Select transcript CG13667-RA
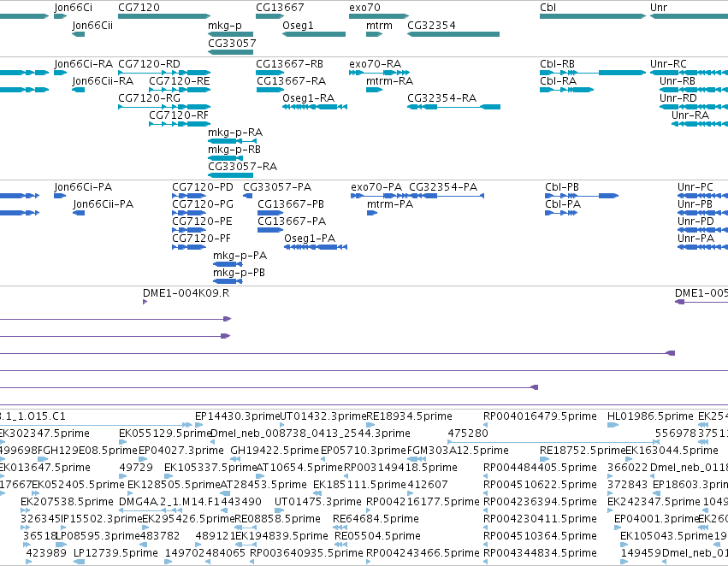728x566 pixels. pos(291,80)
